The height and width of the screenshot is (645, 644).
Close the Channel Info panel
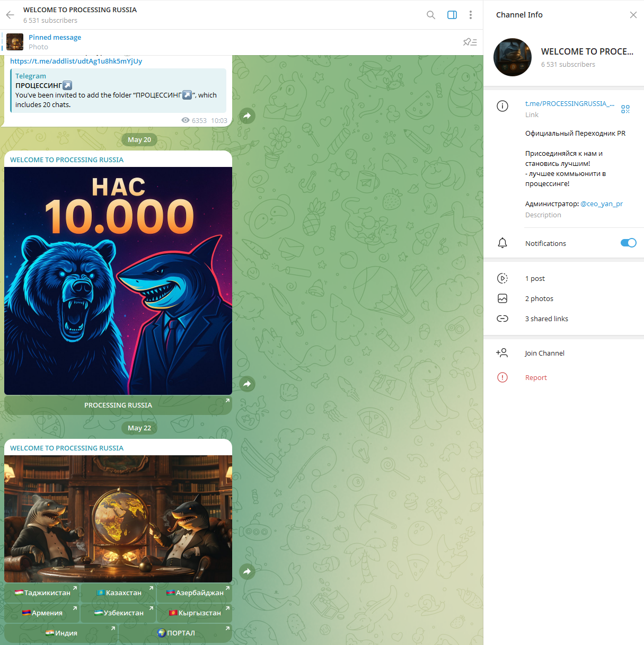click(x=633, y=15)
